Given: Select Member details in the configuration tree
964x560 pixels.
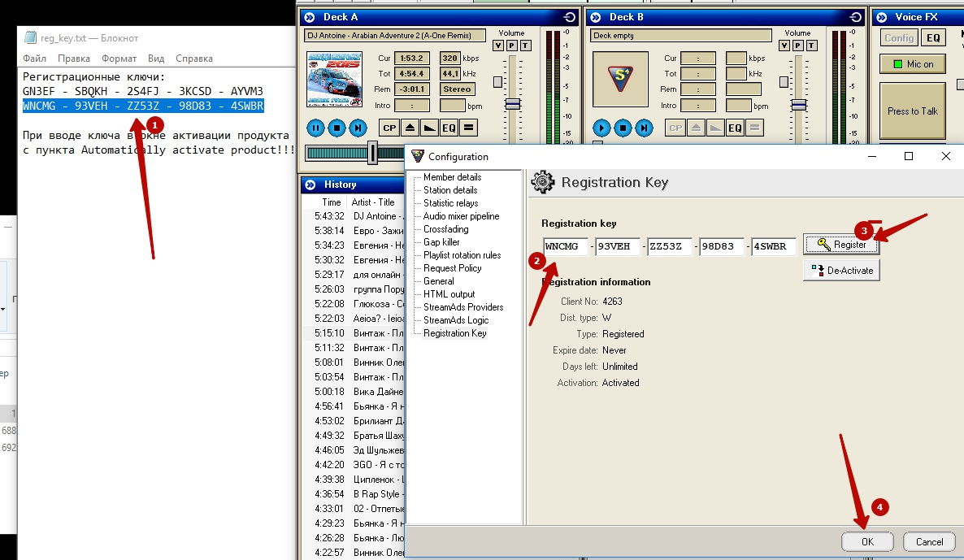Looking at the screenshot, I should [453, 177].
